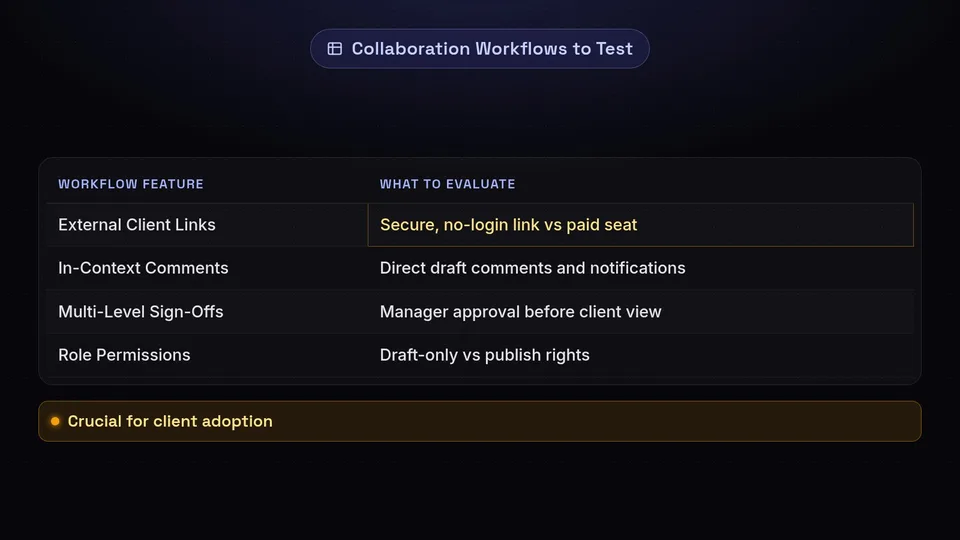
Task: Click 'Direct draft comments and notifications' cell
Action: tap(640, 268)
